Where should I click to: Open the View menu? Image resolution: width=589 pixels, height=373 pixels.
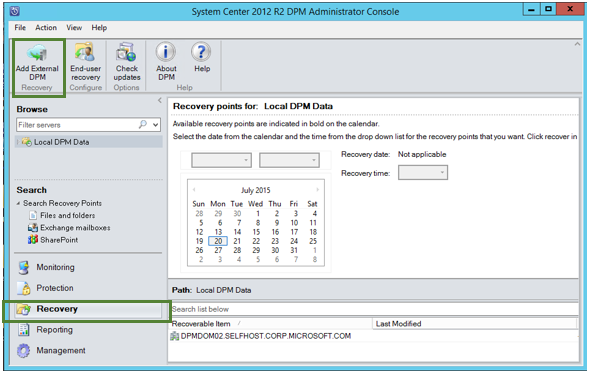[x=74, y=28]
